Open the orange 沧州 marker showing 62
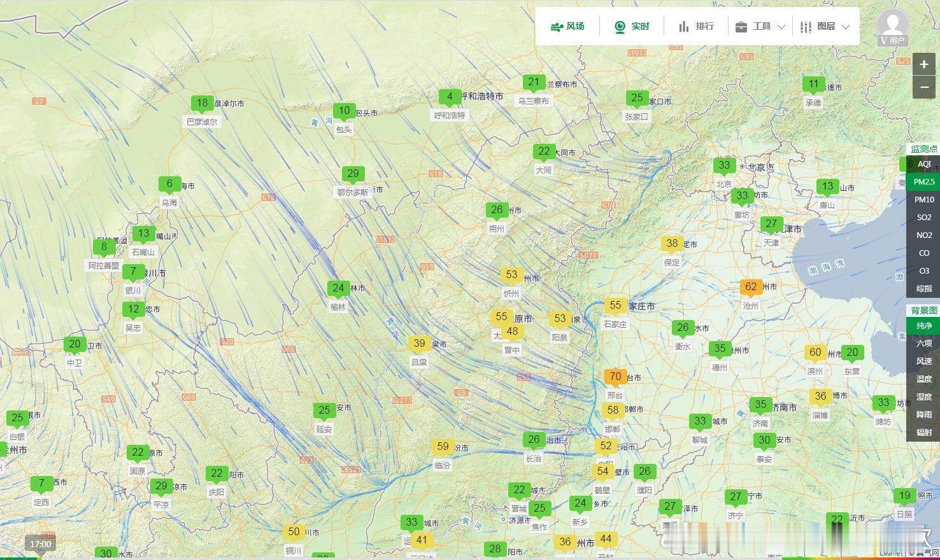This screenshot has height=560, width=940. click(x=751, y=288)
